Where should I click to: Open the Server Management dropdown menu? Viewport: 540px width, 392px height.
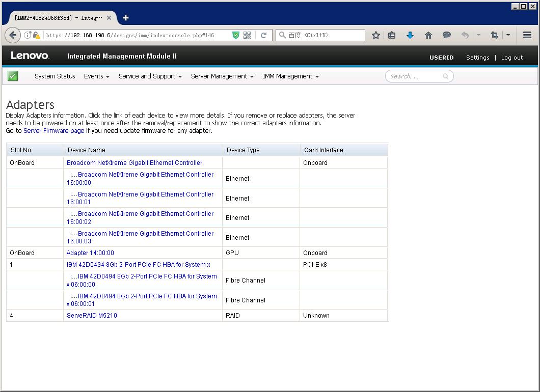[x=222, y=76]
